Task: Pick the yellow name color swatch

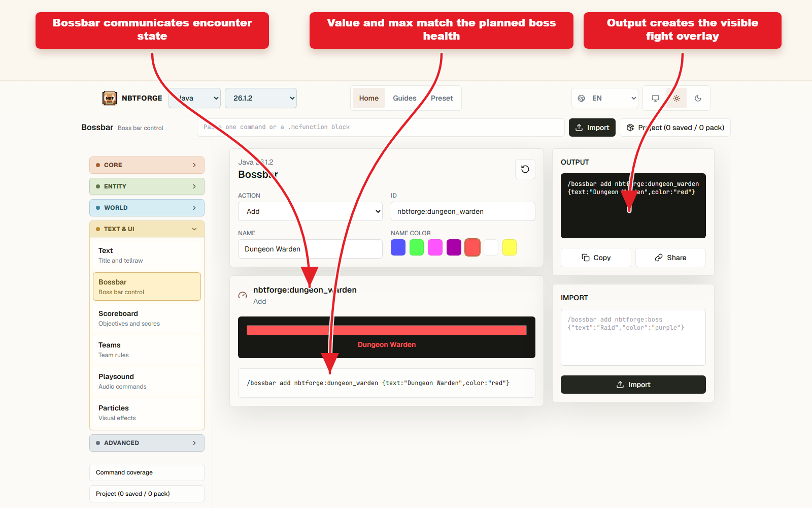Action: (x=510, y=247)
